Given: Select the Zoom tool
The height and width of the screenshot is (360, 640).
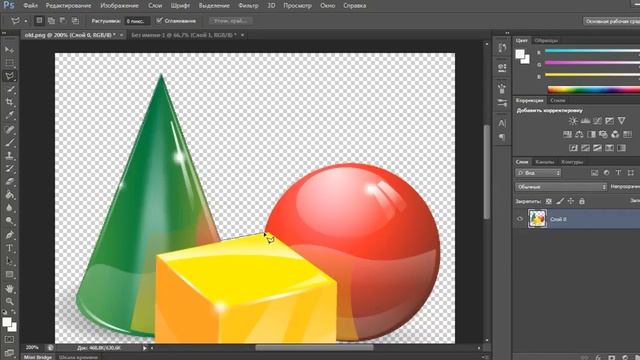Looking at the screenshot, I should [9, 301].
